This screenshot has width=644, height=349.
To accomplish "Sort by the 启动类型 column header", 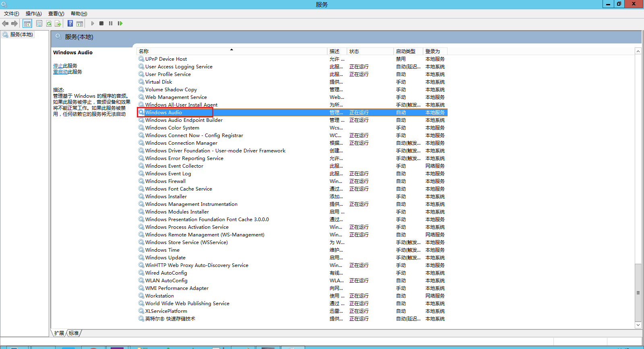I will 409,51.
